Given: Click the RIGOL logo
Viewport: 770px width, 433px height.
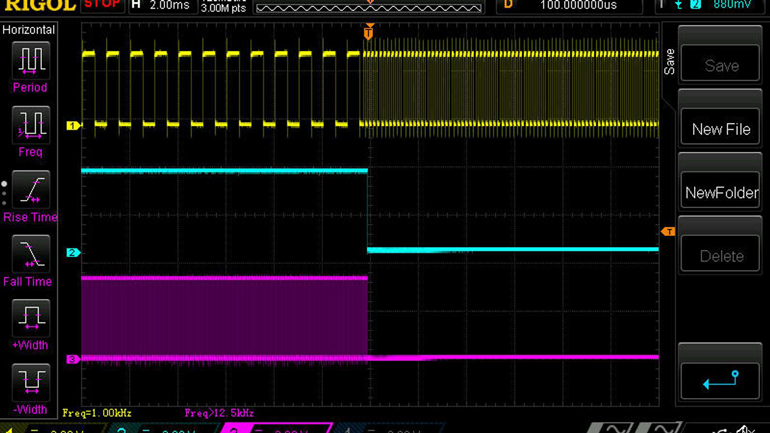Looking at the screenshot, I should (40, 5).
